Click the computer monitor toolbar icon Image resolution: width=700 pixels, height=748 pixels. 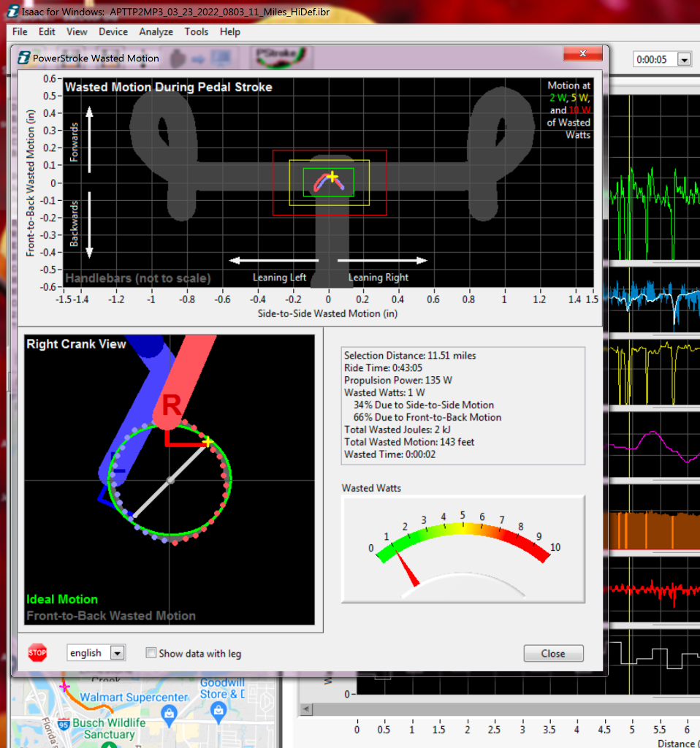tap(219, 58)
